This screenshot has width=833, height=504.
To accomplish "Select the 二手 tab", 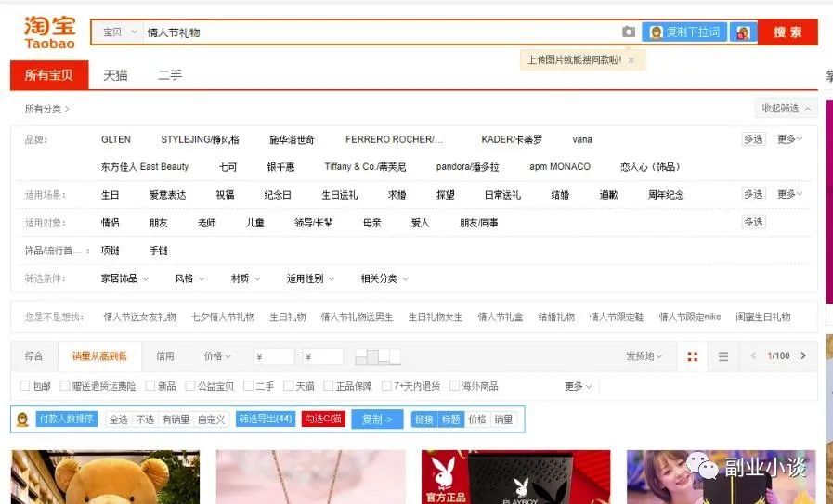I will click(169, 75).
